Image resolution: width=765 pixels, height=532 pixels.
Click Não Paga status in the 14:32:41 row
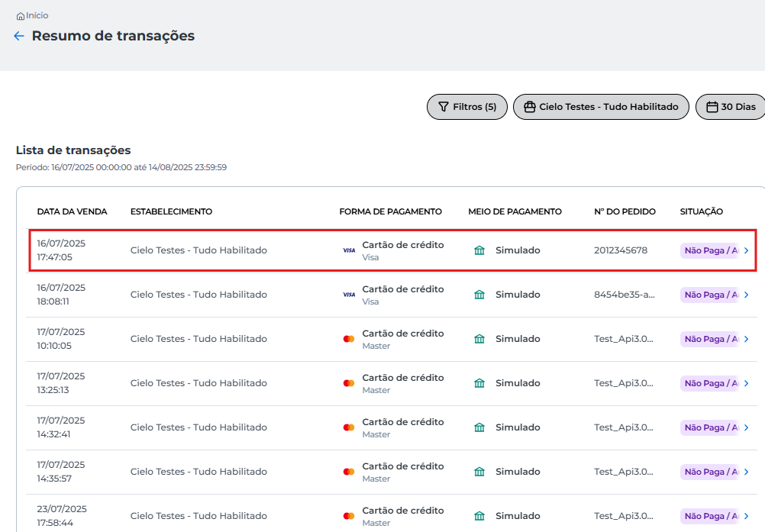point(710,427)
